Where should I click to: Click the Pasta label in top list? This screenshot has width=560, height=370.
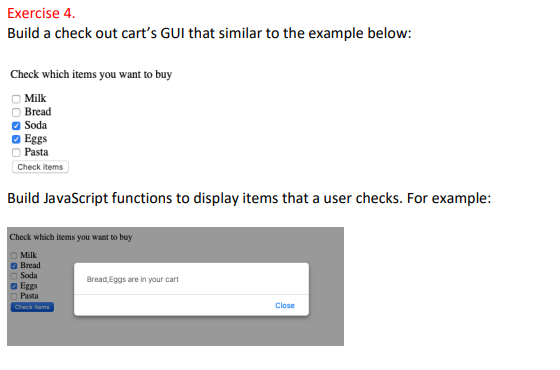[x=36, y=152]
